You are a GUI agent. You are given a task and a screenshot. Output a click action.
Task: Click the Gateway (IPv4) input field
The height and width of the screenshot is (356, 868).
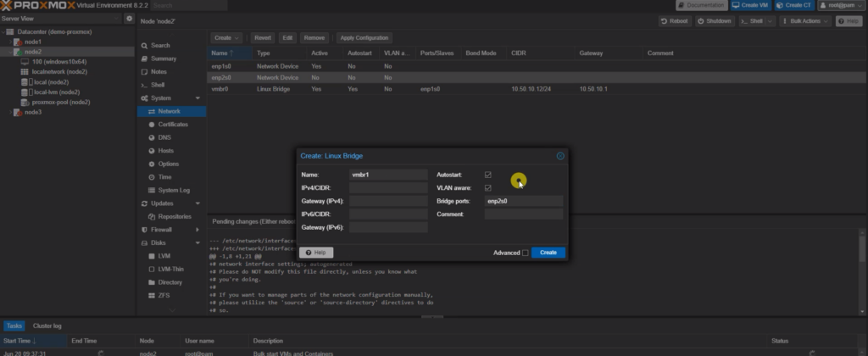click(388, 201)
